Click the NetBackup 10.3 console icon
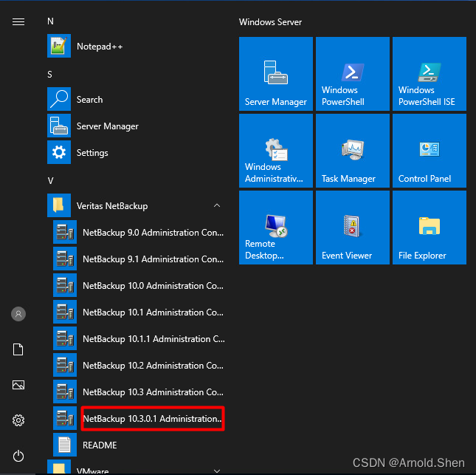The image size is (476, 475). click(65, 392)
